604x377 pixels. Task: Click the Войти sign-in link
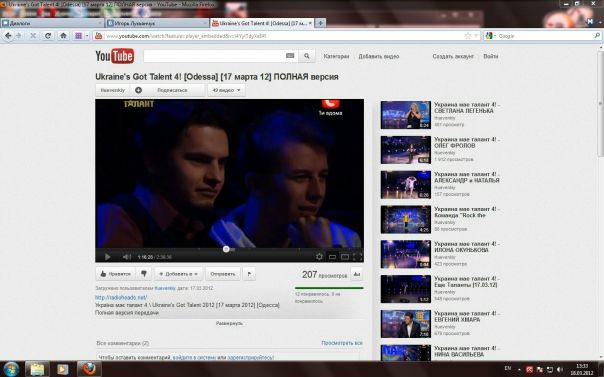pos(491,56)
